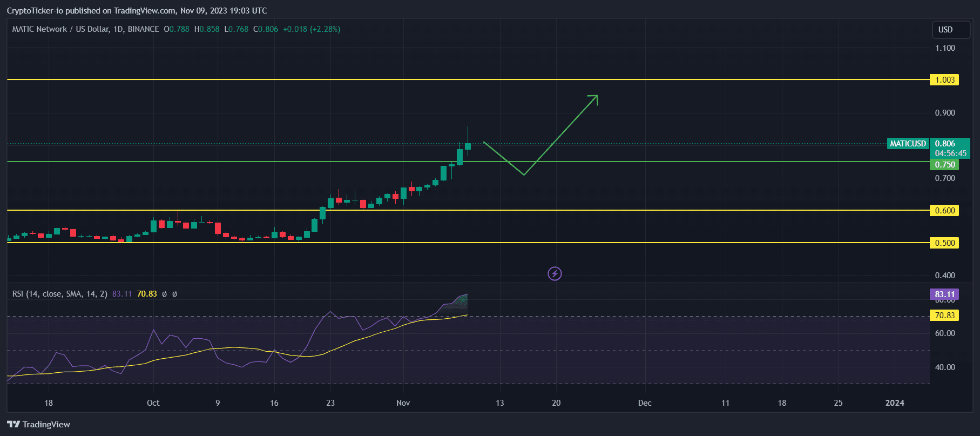Open the RSI (14, close, SMA) legend
980x436 pixels.
(59, 294)
